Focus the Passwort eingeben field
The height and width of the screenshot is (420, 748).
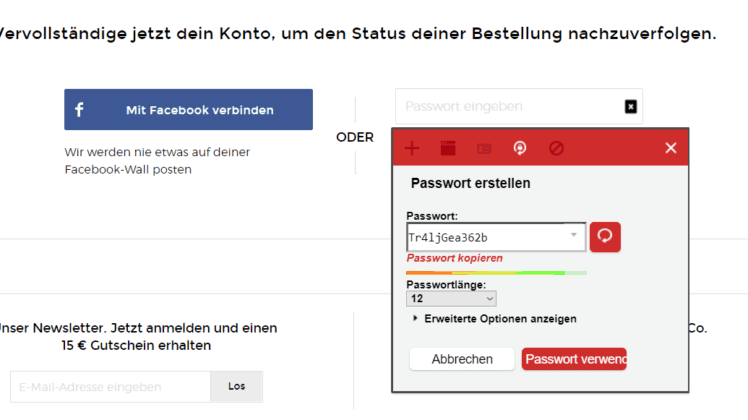click(519, 106)
